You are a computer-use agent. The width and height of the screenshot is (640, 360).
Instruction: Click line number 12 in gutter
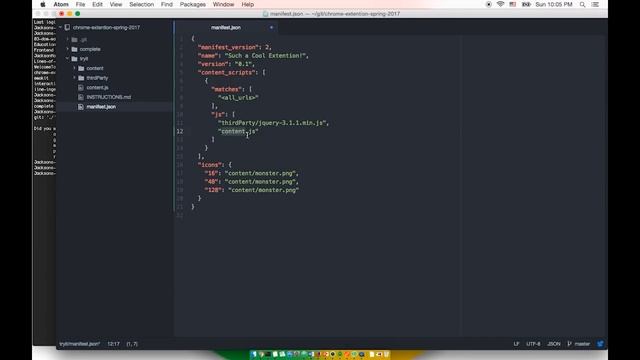180,131
